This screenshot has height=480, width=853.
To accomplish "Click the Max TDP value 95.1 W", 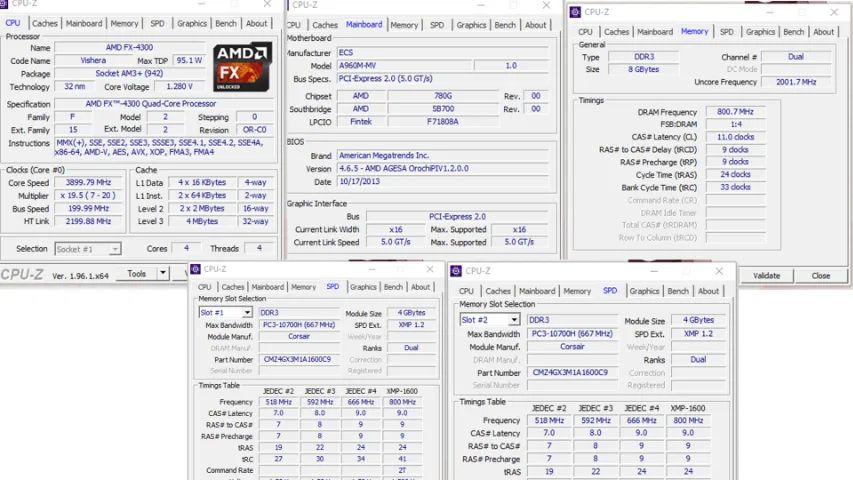I will click(x=189, y=60).
